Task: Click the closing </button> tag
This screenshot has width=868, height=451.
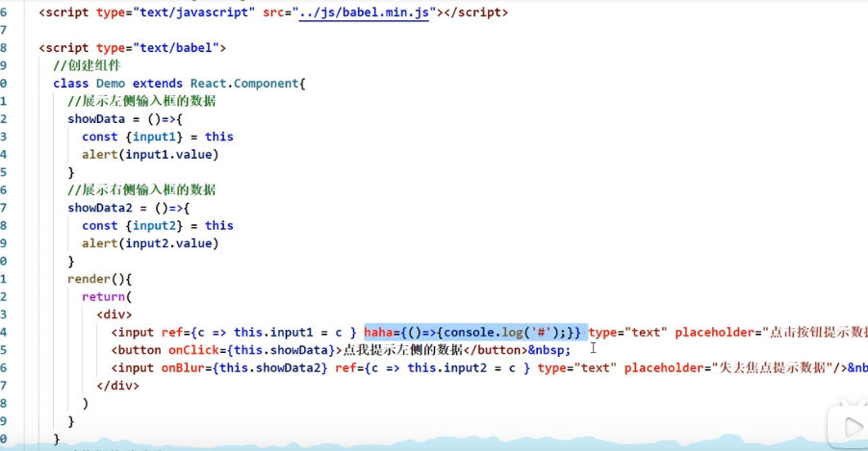Action: coord(496,350)
